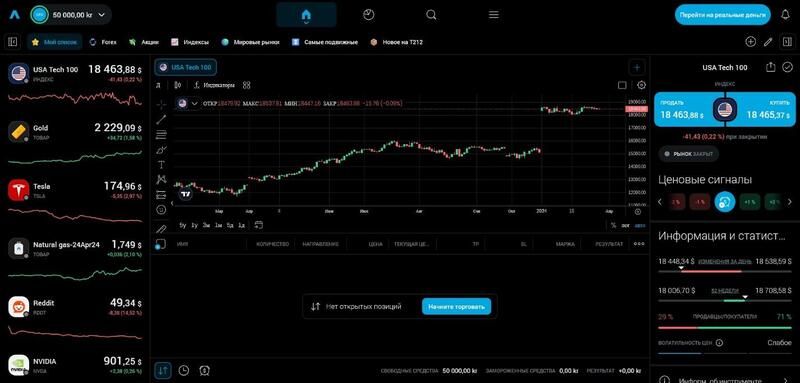The width and height of the screenshot is (800, 383).
Task: Open the Новое на T212 tab
Action: 396,42
